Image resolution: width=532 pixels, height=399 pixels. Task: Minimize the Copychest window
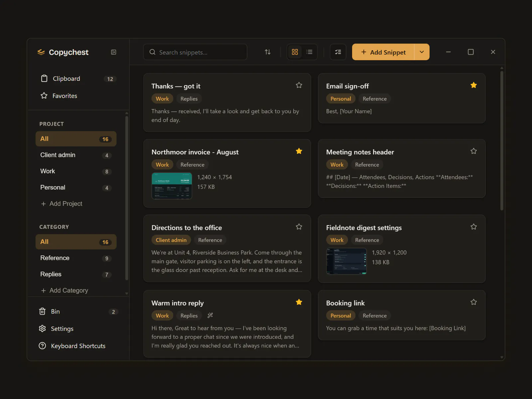448,52
